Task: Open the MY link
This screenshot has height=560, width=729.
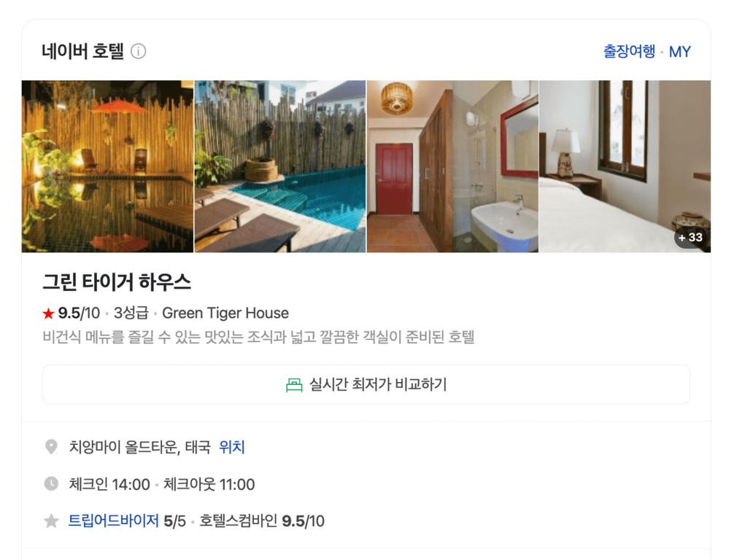Action: click(x=679, y=52)
